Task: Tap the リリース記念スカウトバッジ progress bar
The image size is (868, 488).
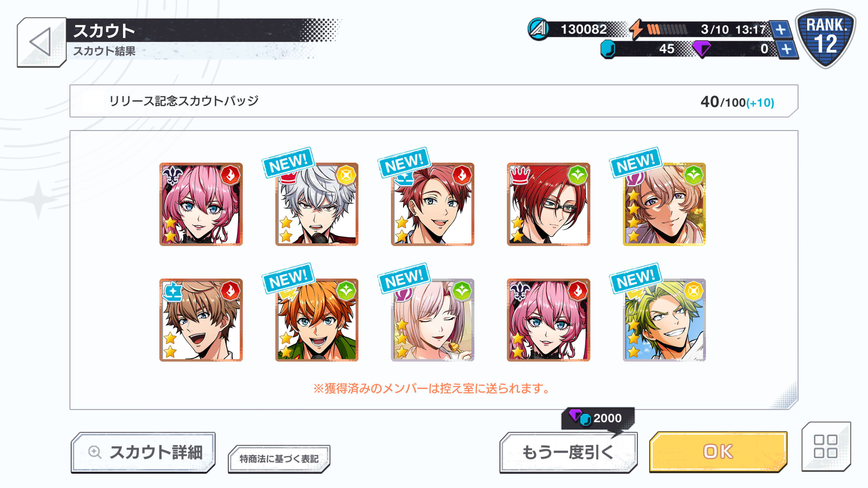Action: (434, 101)
